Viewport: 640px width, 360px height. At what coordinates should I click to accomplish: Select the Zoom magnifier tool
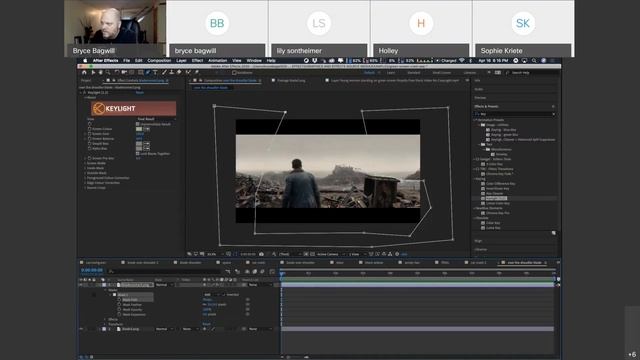pos(108,72)
